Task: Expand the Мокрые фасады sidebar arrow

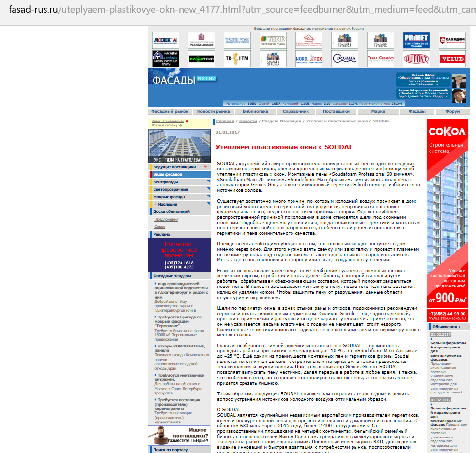Action: tap(208, 196)
